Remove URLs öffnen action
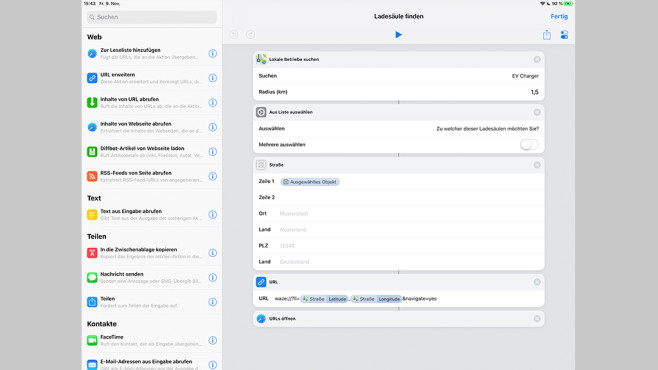Screen dimensions: 658x370 [537, 319]
